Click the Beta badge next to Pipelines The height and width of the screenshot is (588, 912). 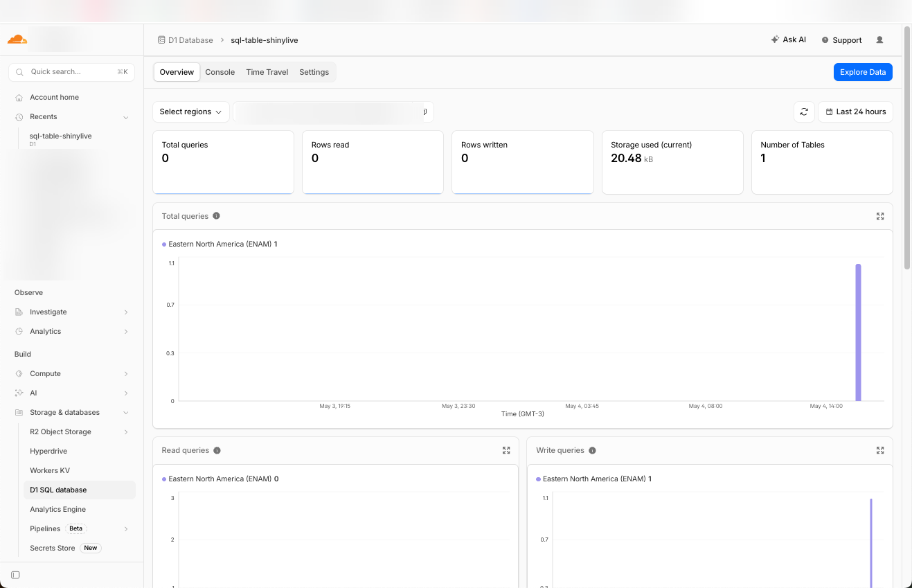76,528
